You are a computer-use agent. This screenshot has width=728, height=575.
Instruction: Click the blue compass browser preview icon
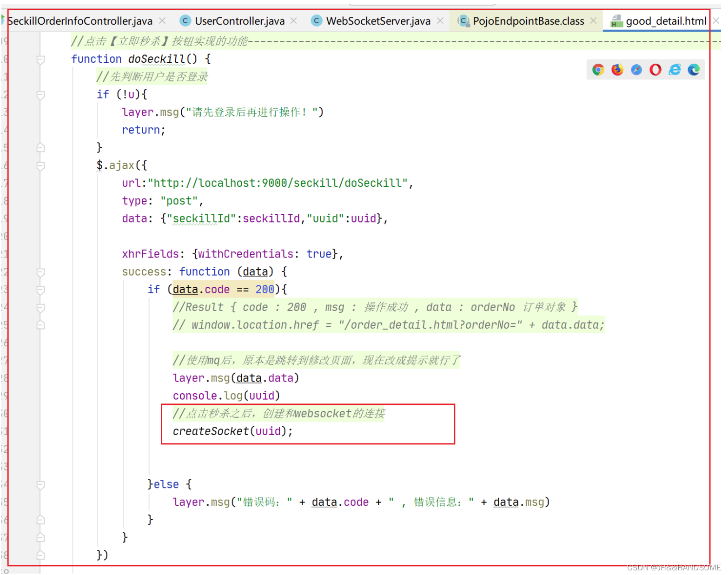click(x=636, y=70)
